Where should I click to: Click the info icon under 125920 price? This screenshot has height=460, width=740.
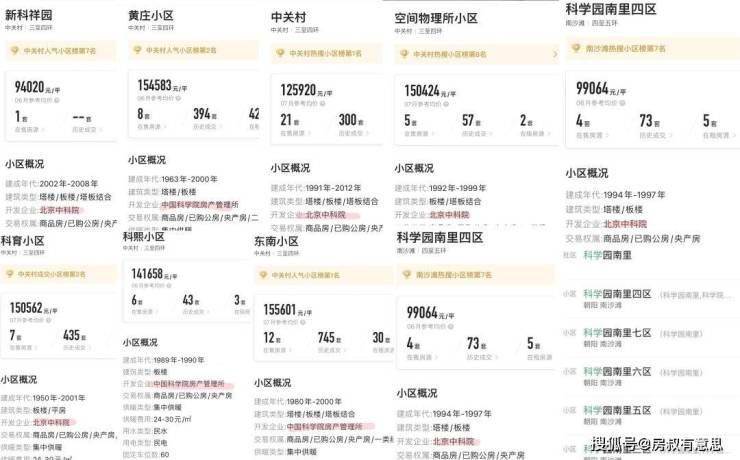323,103
